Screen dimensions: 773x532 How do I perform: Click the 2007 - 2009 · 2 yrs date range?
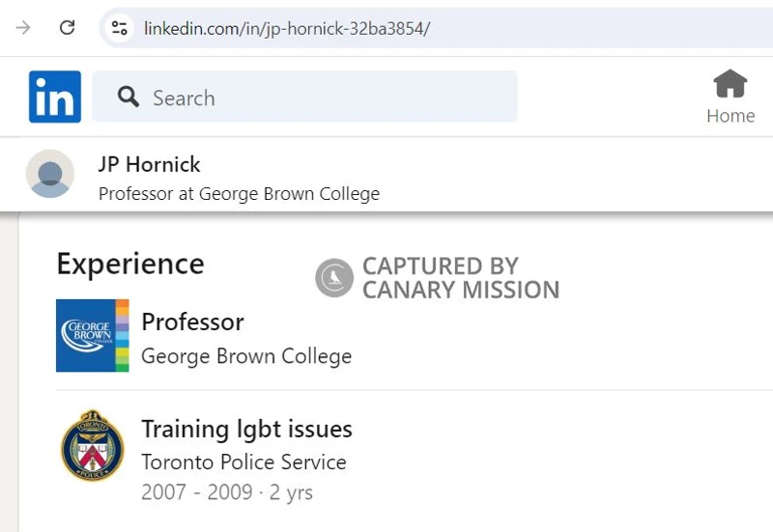[227, 492]
